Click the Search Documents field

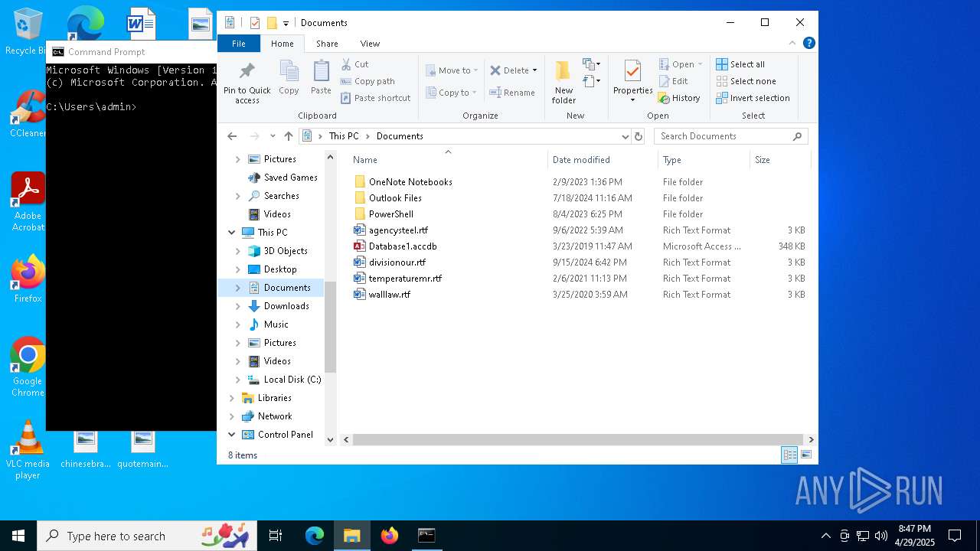click(730, 136)
